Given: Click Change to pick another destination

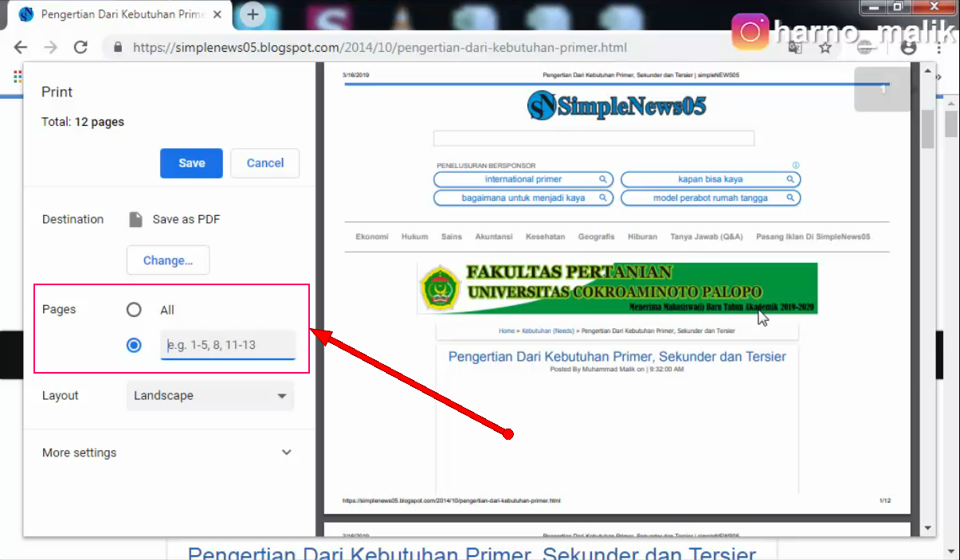Looking at the screenshot, I should pos(167,260).
